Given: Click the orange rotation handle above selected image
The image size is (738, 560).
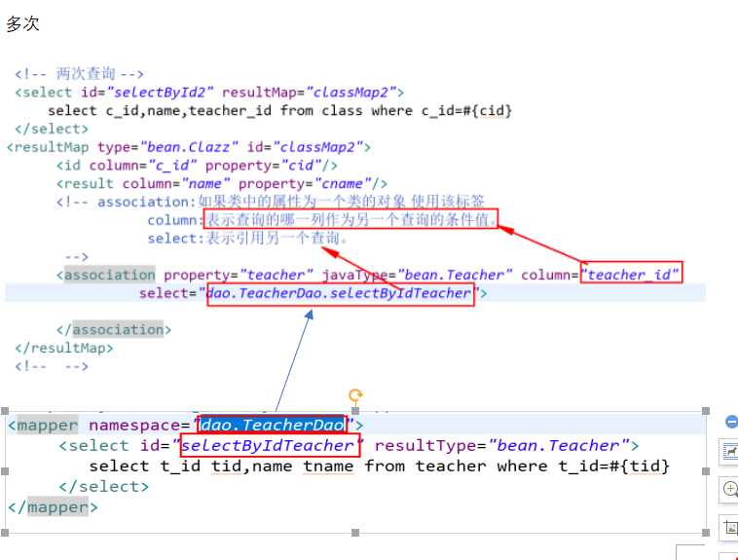Looking at the screenshot, I should 355,394.
